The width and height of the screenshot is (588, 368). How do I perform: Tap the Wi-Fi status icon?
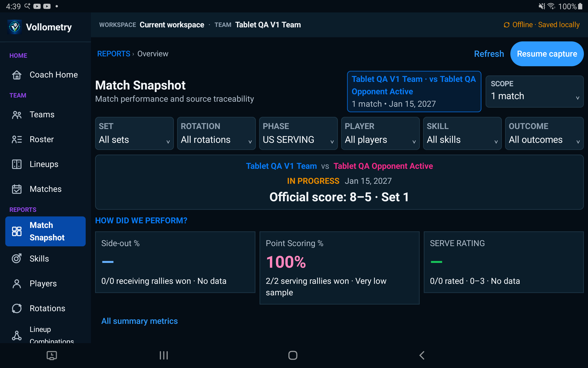(x=551, y=6)
